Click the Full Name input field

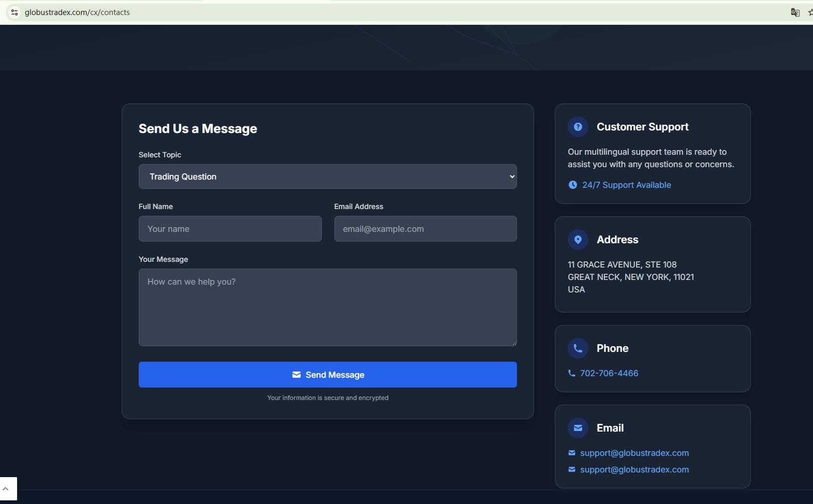coord(230,229)
